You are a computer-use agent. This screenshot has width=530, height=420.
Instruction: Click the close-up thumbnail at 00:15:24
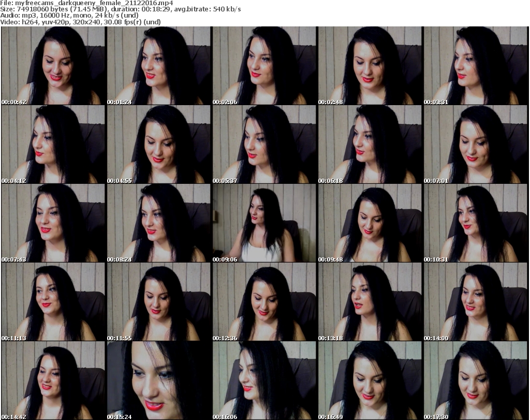[x=158, y=381]
